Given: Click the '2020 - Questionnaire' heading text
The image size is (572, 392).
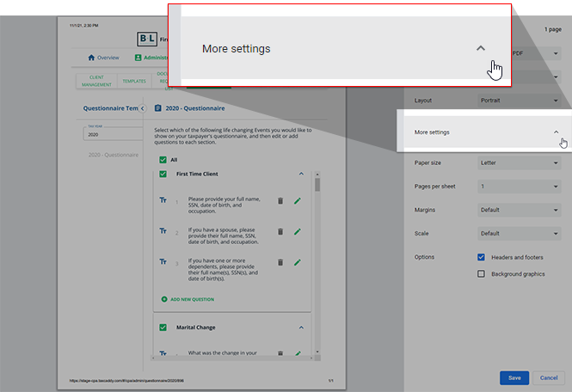Looking at the screenshot, I should (x=195, y=108).
